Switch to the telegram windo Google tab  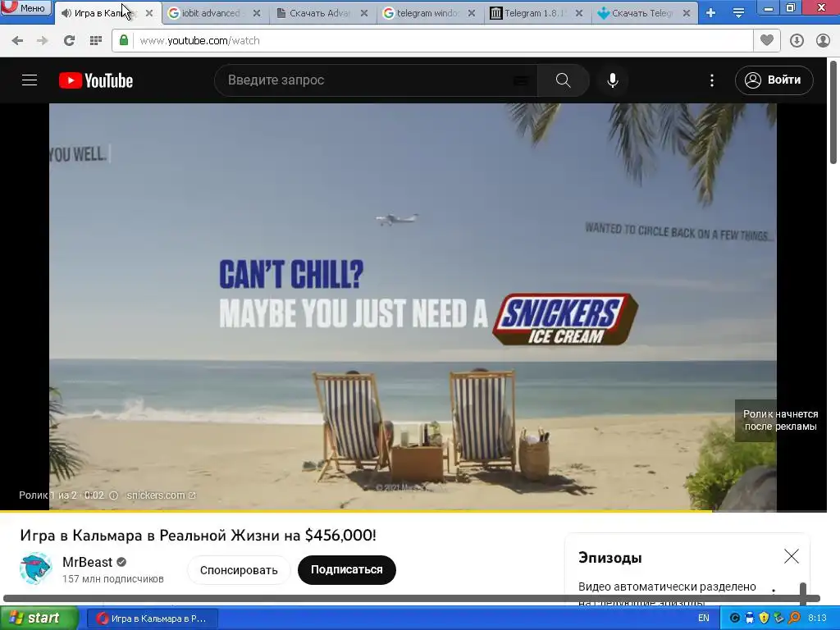pos(426,13)
